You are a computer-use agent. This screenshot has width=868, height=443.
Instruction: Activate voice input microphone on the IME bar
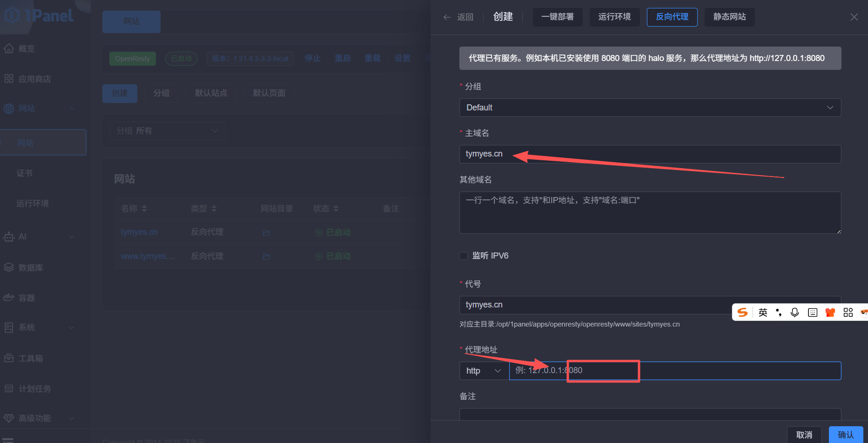point(794,312)
